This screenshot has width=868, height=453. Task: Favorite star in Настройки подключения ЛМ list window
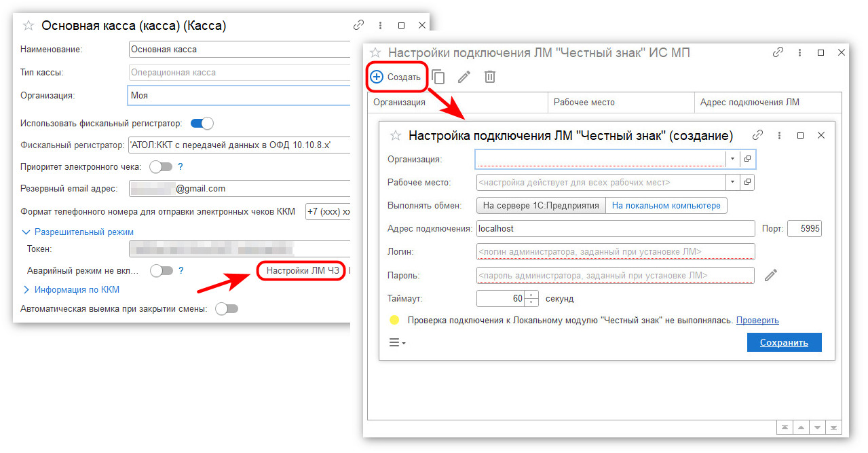[x=375, y=52]
